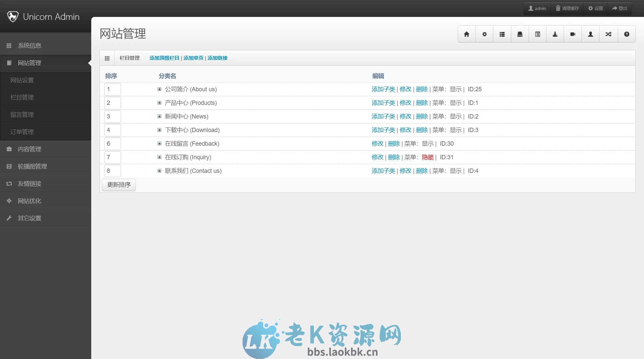
Task: Open the 轮播图管理 sidebar menu
Action: coord(32,166)
